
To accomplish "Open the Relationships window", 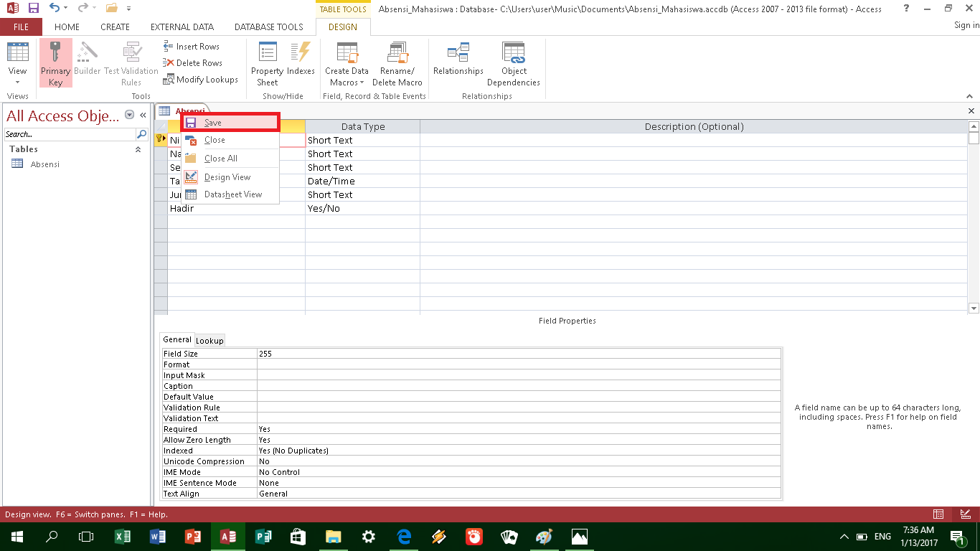I will [x=458, y=59].
